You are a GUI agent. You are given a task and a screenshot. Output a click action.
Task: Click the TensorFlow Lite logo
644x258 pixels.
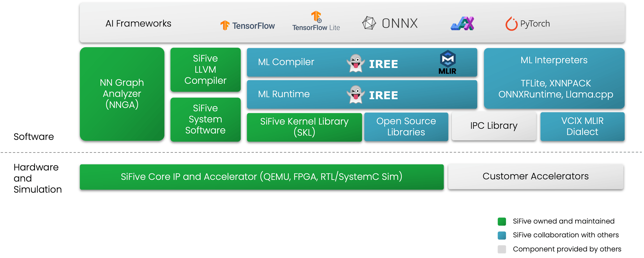[x=316, y=21]
